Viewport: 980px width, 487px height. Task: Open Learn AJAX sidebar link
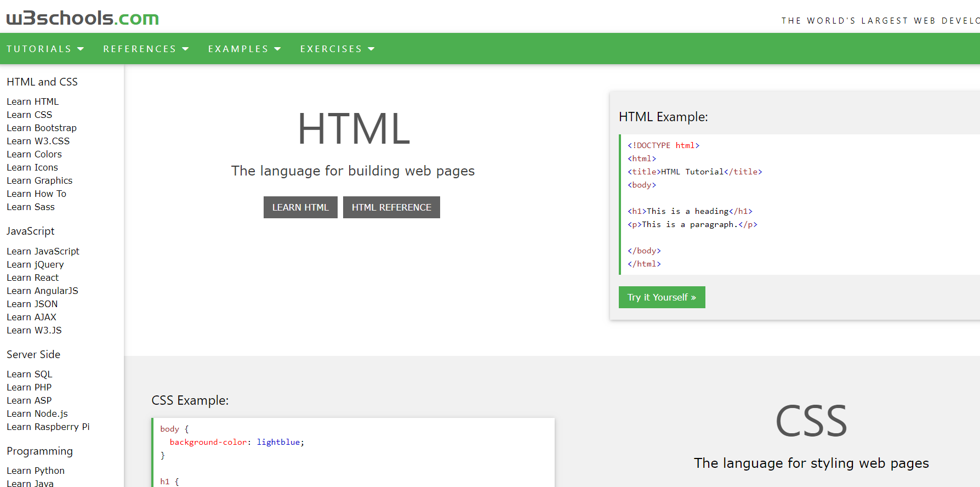point(31,317)
